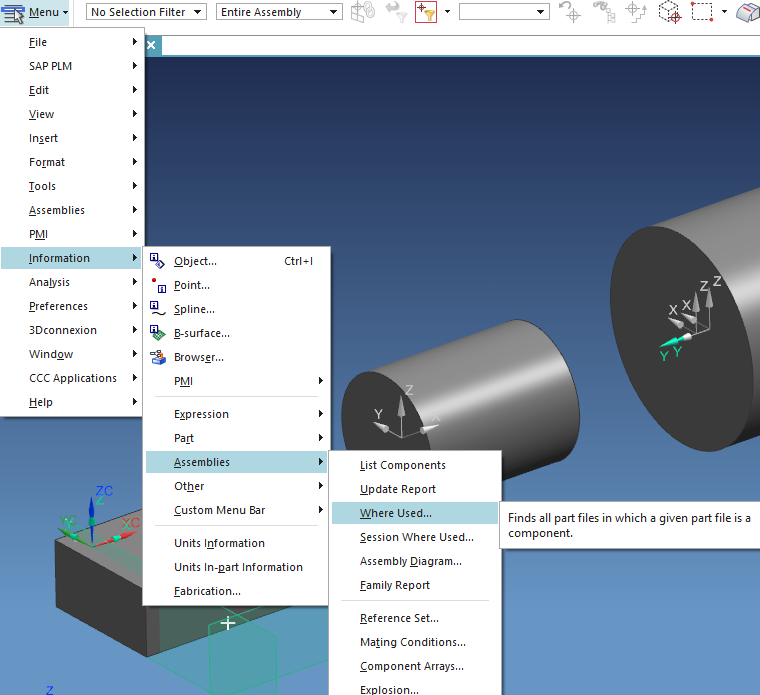Click the funnel selection filter icon
Screen dimensions: 760x695
425,12
